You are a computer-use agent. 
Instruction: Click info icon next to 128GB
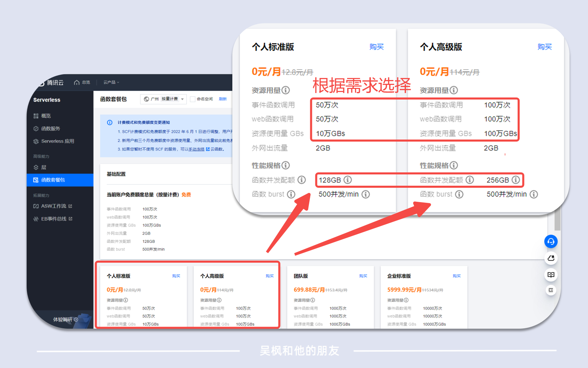pyautogui.click(x=347, y=180)
